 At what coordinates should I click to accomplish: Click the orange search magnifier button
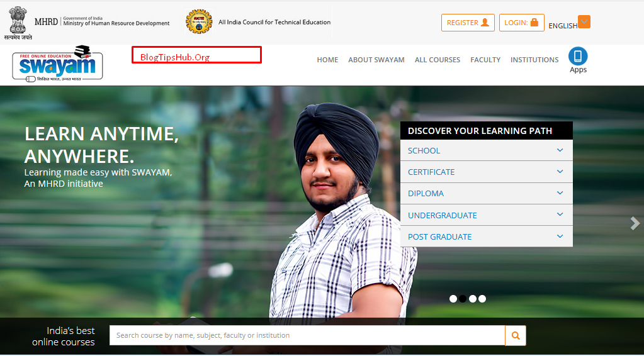tap(516, 335)
